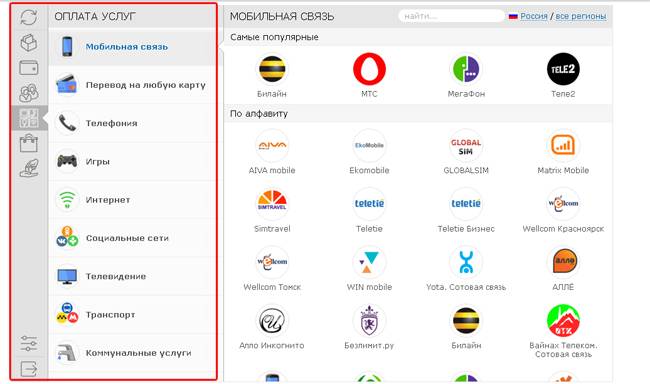Open the Телевидение category
This screenshot has height=384, width=650.
tap(132, 276)
